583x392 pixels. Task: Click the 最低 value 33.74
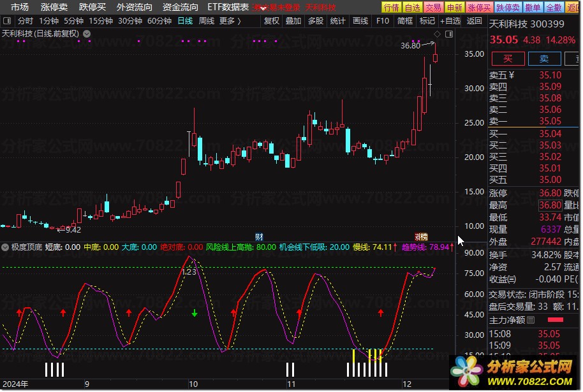(x=550, y=217)
